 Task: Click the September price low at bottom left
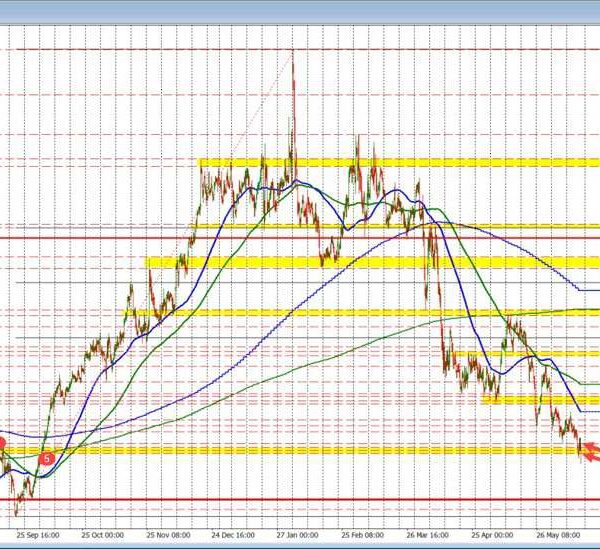(x=16, y=514)
